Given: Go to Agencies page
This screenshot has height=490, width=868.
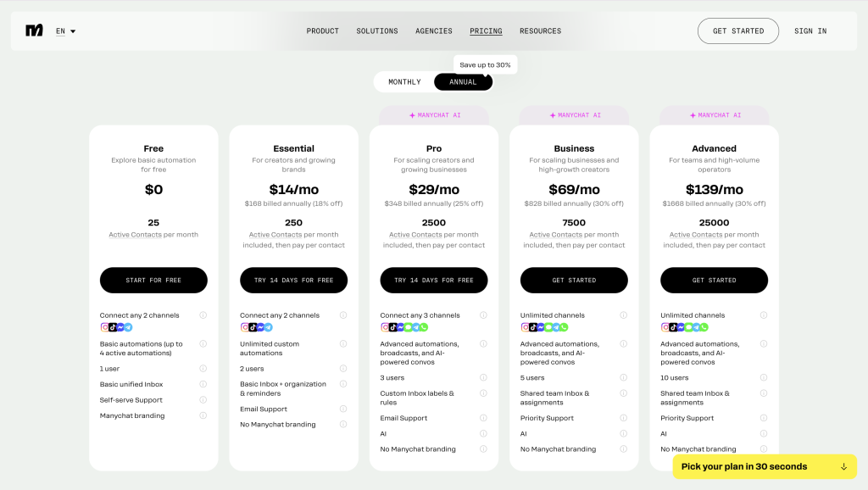Looking at the screenshot, I should (x=433, y=31).
